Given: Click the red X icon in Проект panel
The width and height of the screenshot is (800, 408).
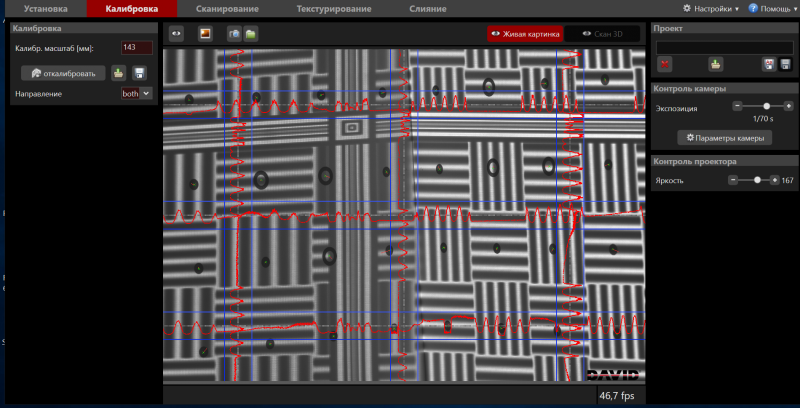Looking at the screenshot, I should [665, 64].
